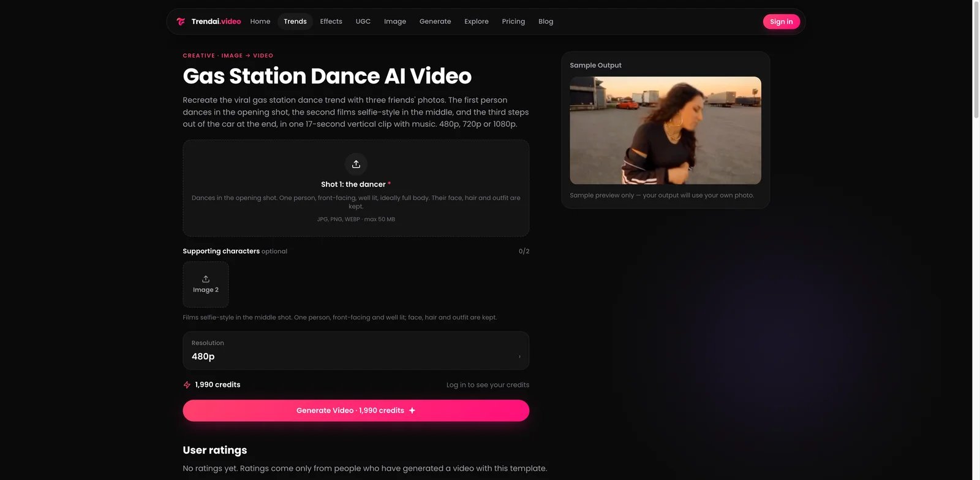Click the JPG, PNG, WEBP max 50 MB text
This screenshot has height=480, width=980.
[x=356, y=219]
